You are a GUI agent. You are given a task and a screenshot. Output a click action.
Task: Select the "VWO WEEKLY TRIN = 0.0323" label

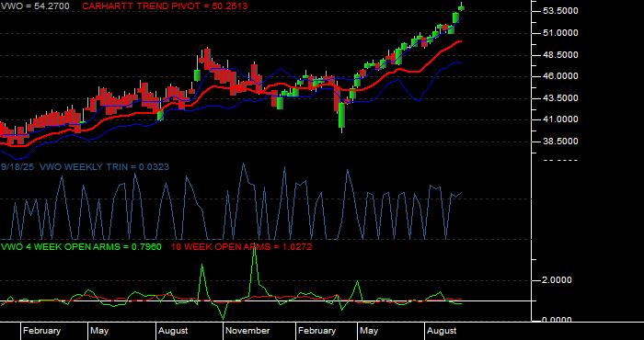point(105,166)
